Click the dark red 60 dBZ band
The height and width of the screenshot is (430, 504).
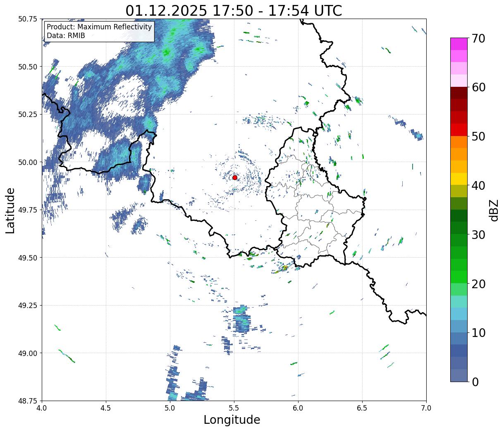tap(459, 93)
